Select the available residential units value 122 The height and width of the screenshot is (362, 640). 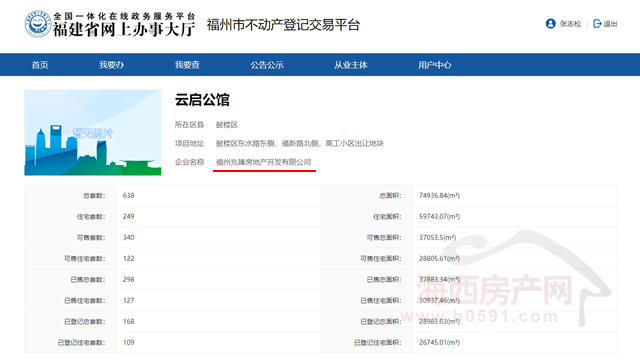[129, 258]
